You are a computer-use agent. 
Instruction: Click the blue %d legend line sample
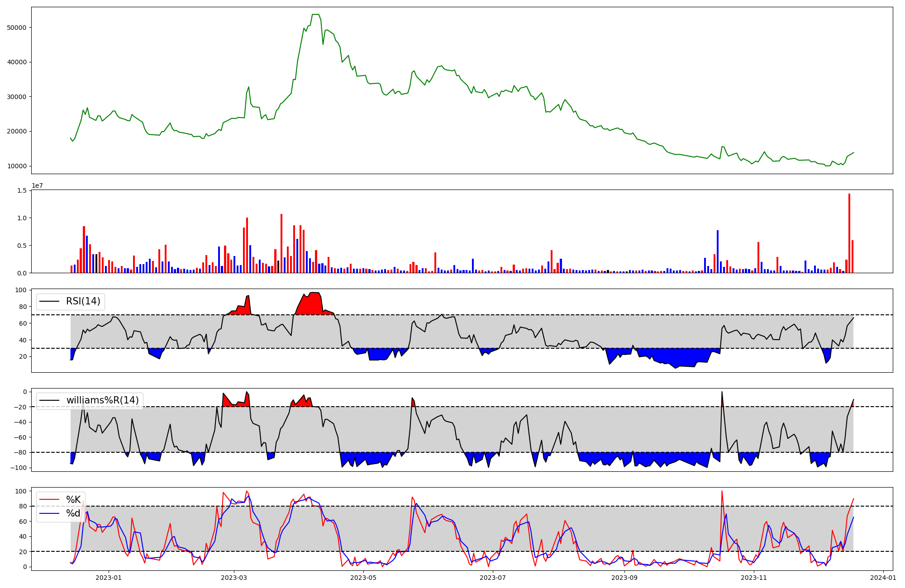point(49,513)
